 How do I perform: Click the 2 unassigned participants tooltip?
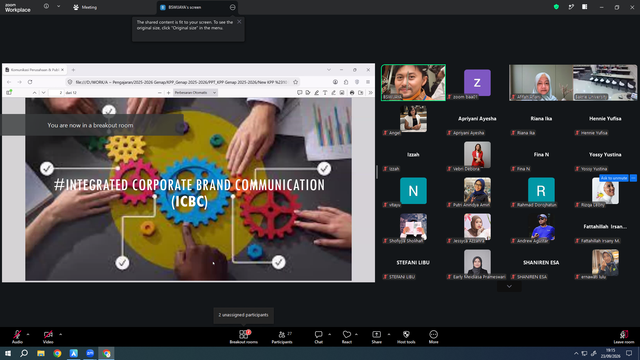243,315
